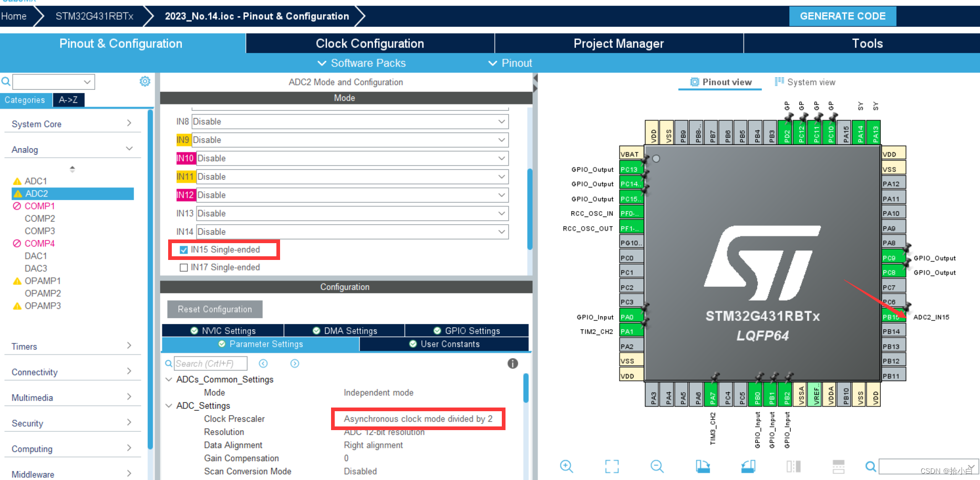980x480 pixels.
Task: Open the Pinout dropdown menu
Action: click(510, 63)
